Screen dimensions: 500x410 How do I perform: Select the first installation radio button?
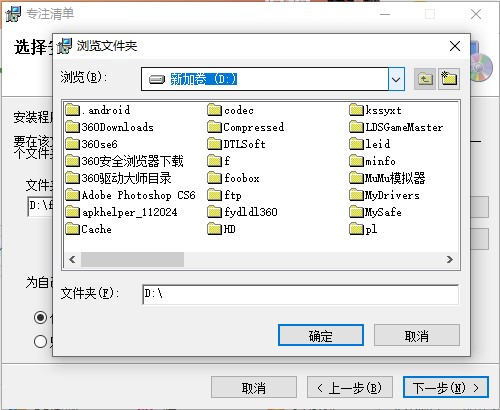click(40, 317)
